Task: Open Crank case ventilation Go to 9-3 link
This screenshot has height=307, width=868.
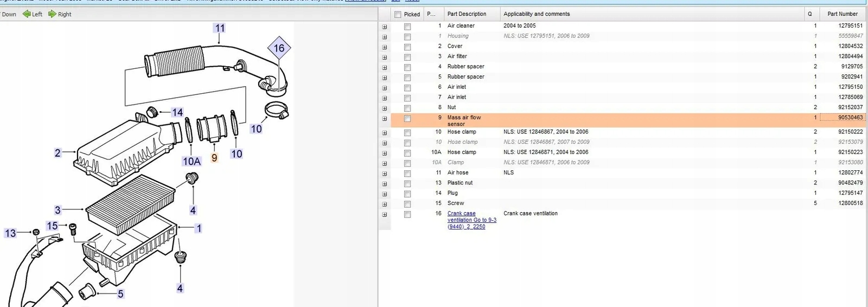Action: tap(471, 220)
